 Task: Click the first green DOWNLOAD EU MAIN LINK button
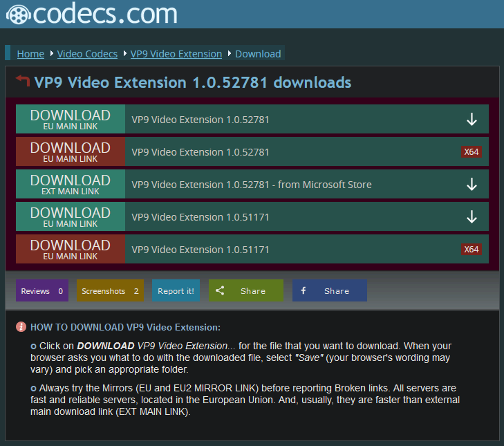pyautogui.click(x=71, y=119)
